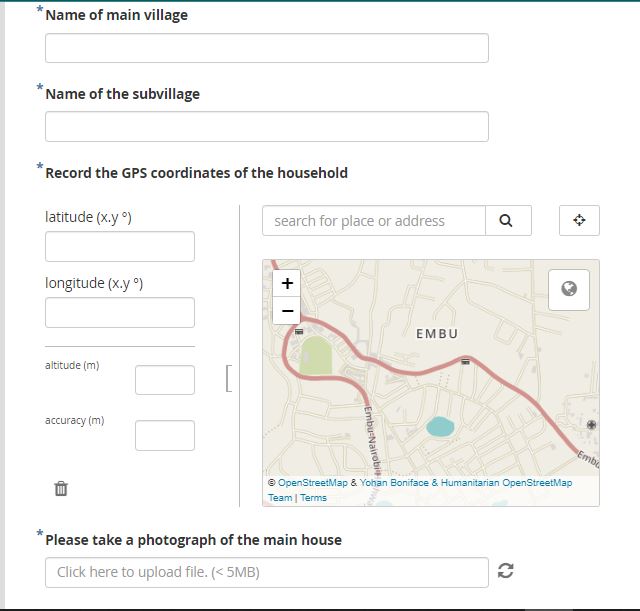This screenshot has height=611, width=640.
Task: Focus search for place or address field
Action: tap(374, 220)
